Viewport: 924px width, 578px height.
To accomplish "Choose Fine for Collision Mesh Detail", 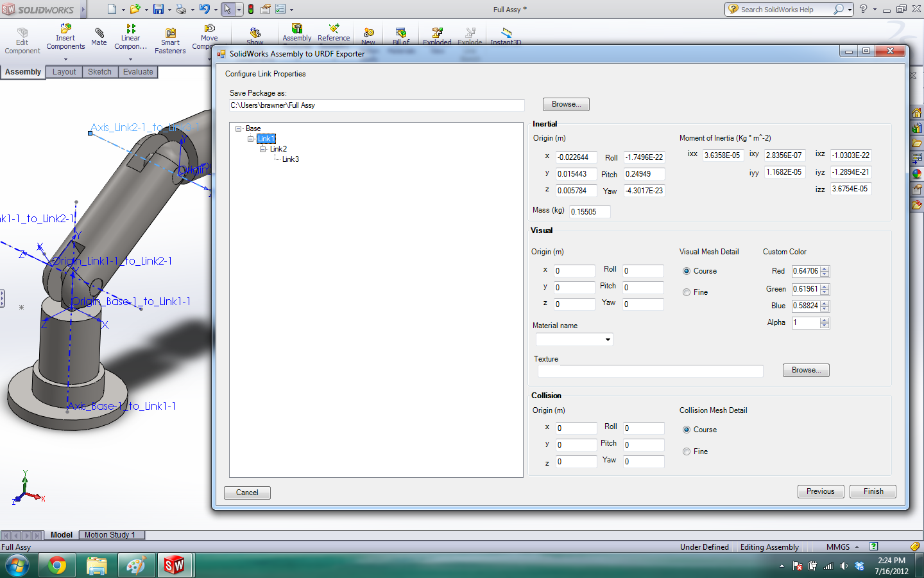I will [x=687, y=451].
